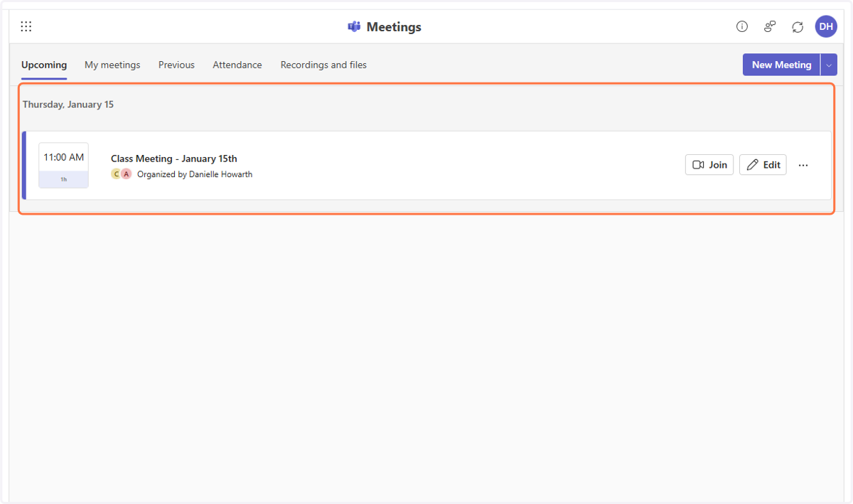Click attendee avatar A

(x=127, y=174)
